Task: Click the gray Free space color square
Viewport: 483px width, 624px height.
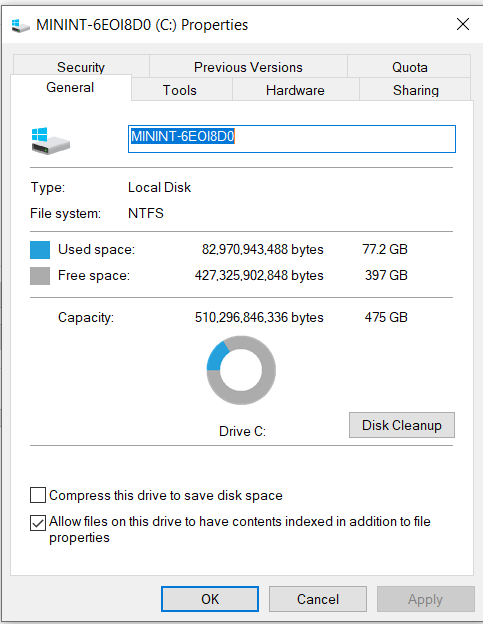Action: (40, 276)
